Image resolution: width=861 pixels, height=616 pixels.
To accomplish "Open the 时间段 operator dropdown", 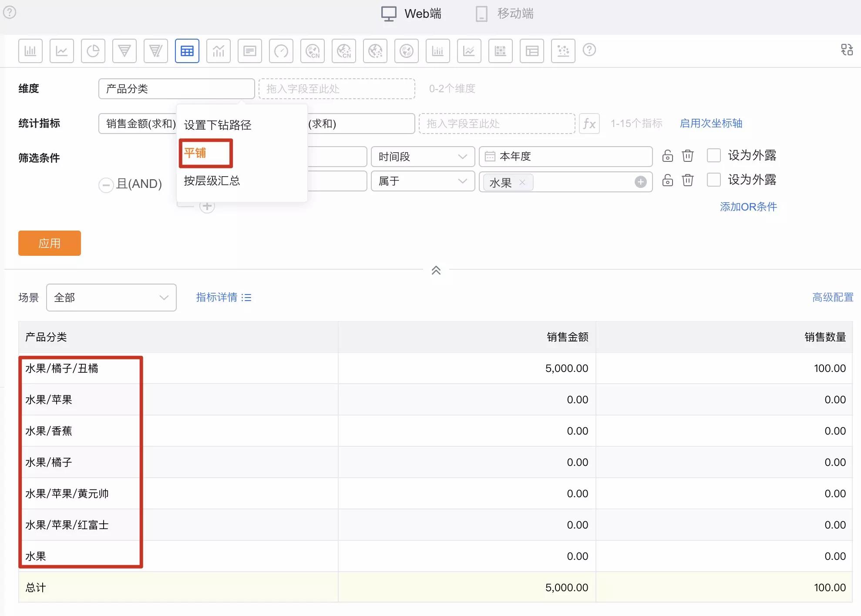I will tap(423, 157).
